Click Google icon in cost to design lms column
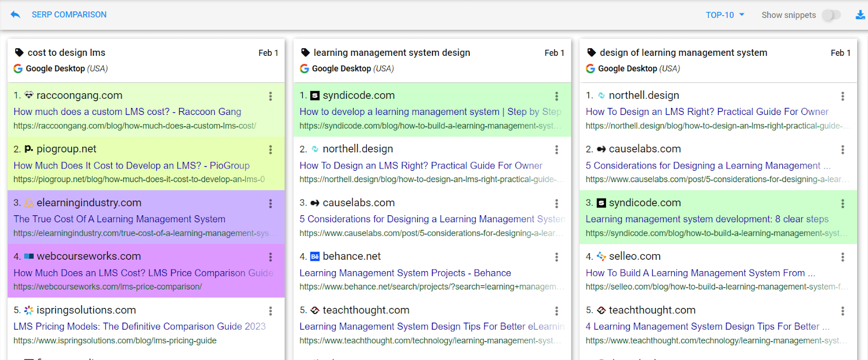 click(x=18, y=68)
